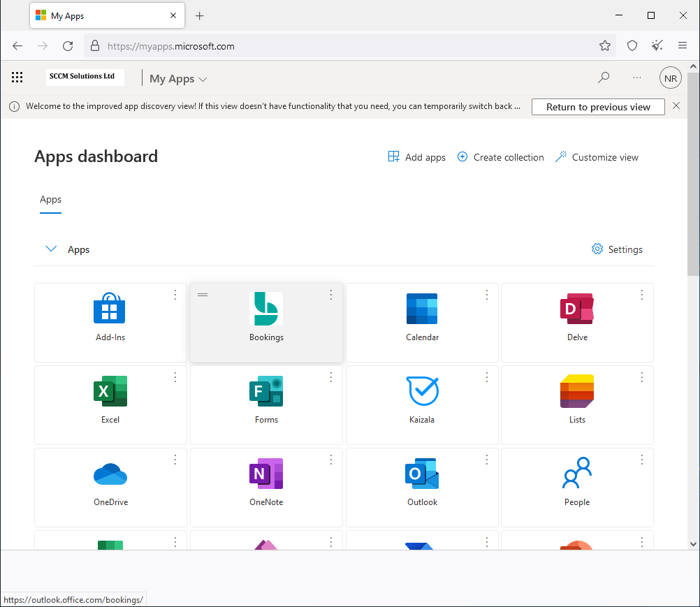Screen dimensions: 700x607
Task: Open the Forms app tile
Action: 266,391
